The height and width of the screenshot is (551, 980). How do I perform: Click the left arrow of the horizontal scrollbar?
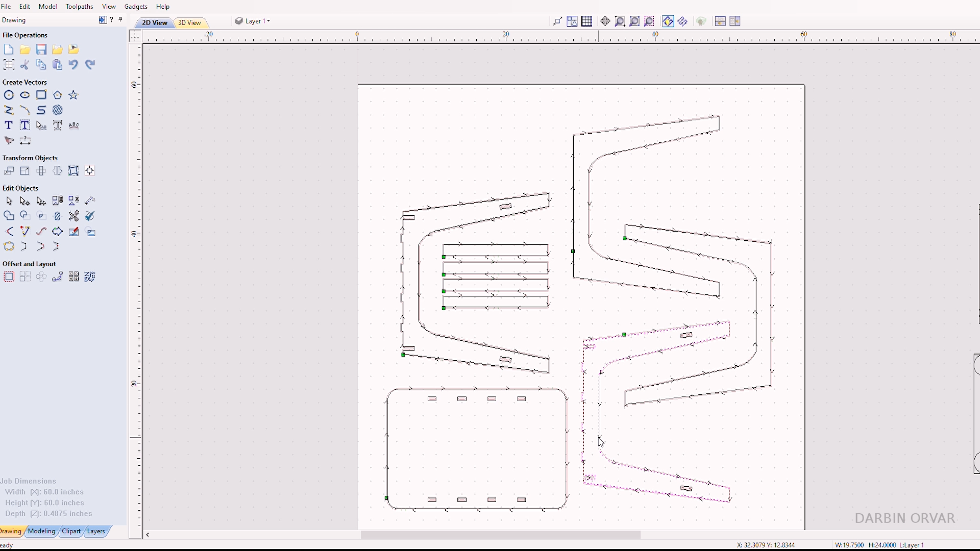pos(148,535)
